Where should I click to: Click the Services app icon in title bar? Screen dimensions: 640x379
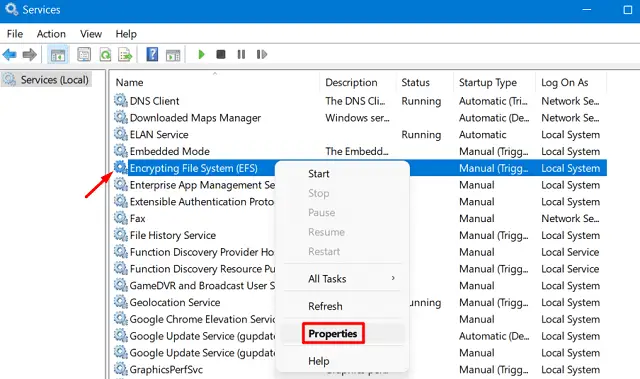click(x=11, y=9)
